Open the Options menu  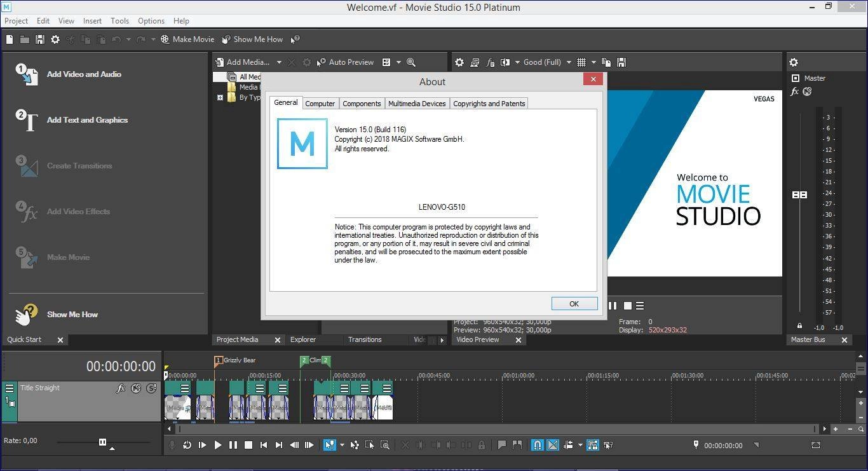click(x=151, y=21)
